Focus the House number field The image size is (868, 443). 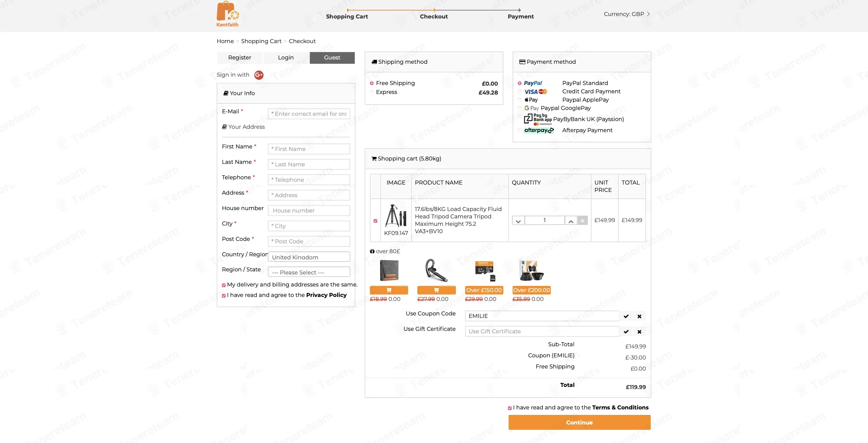tap(309, 210)
